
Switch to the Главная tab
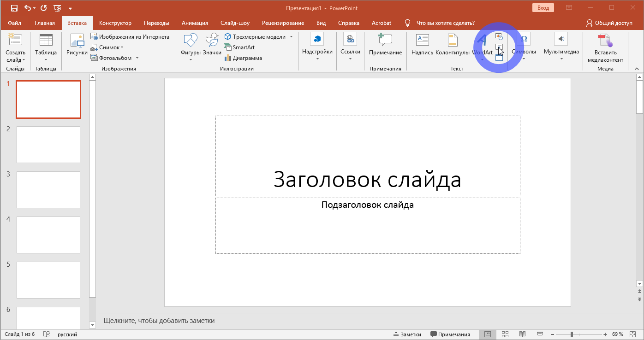coord(45,23)
